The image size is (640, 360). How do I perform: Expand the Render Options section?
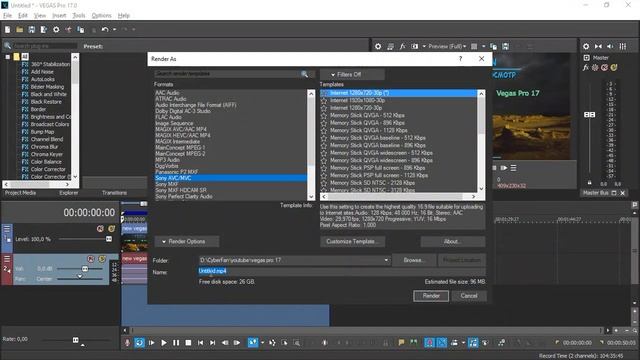point(187,241)
